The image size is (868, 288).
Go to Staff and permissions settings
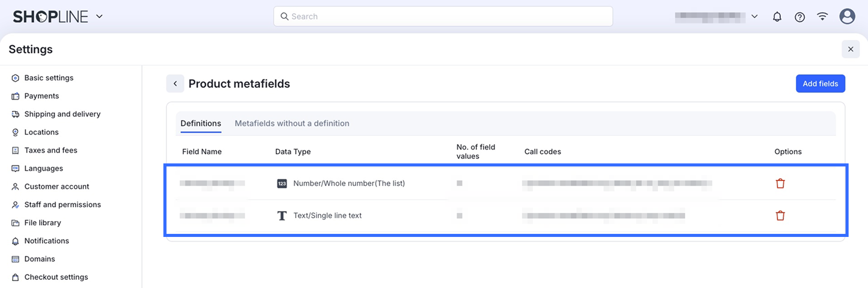(x=62, y=205)
